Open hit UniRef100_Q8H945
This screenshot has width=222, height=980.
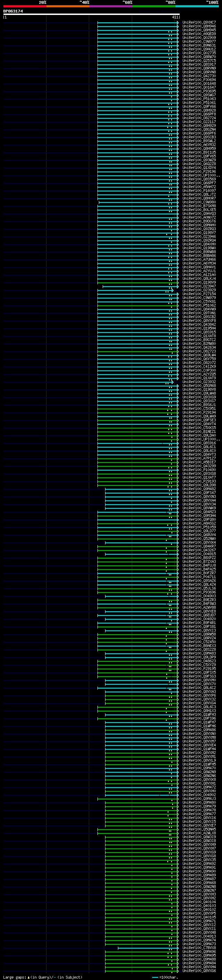coord(199,30)
